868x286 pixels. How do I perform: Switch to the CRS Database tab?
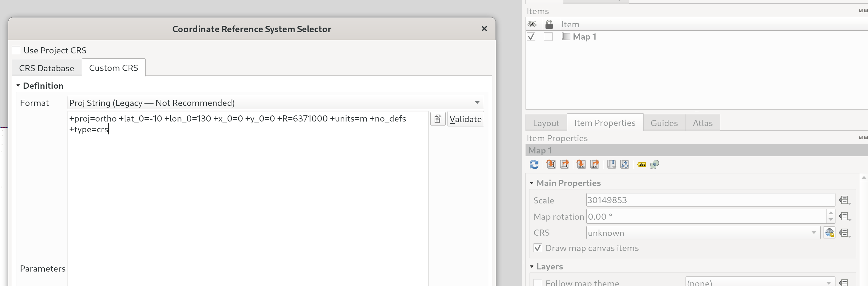[46, 68]
